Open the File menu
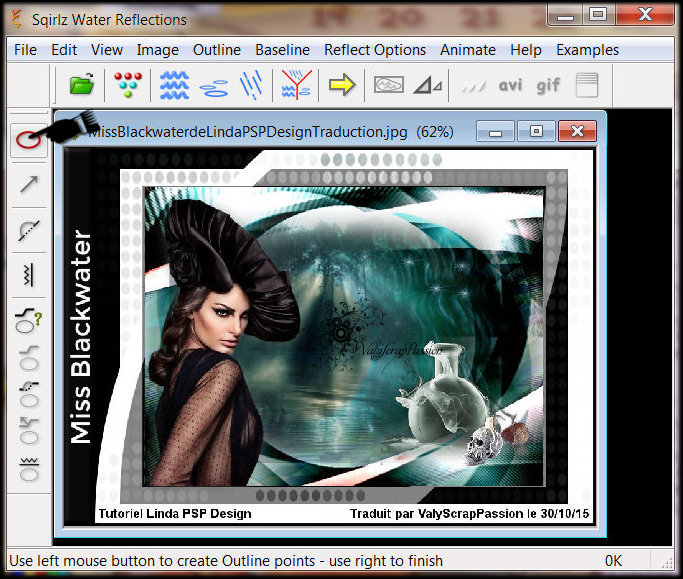This screenshot has width=683, height=579. [25, 50]
